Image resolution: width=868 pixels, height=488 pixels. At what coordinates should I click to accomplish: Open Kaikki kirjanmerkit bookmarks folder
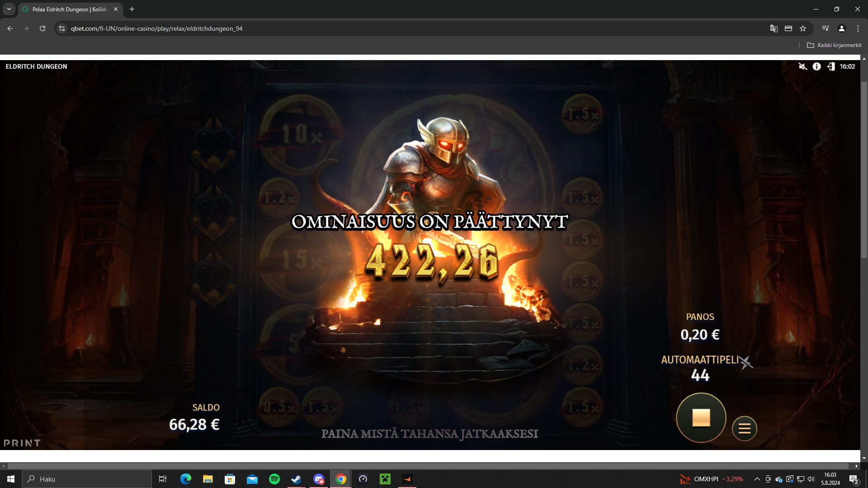pyautogui.click(x=834, y=45)
